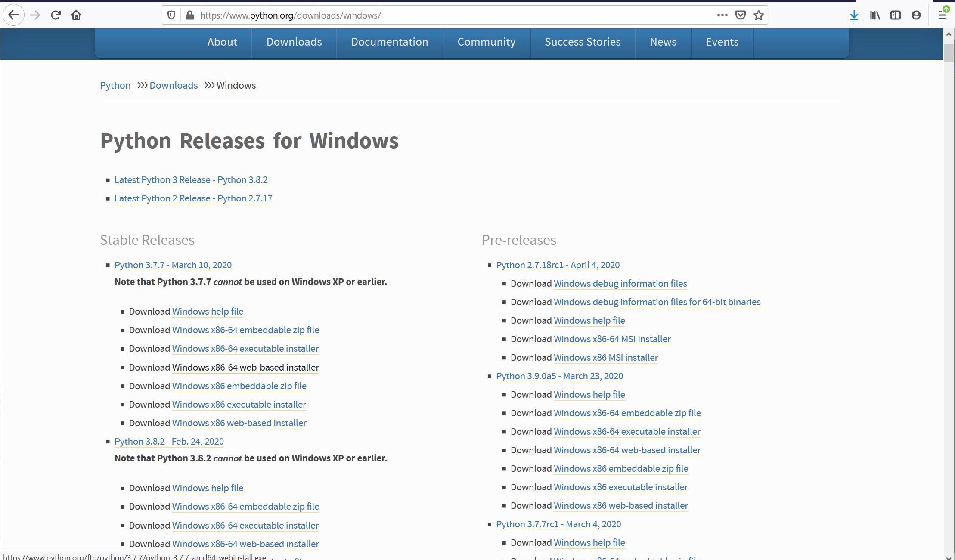The image size is (955, 560).
Task: Download 3.9.0a5 x86 embeddable zip file
Action: pos(621,469)
